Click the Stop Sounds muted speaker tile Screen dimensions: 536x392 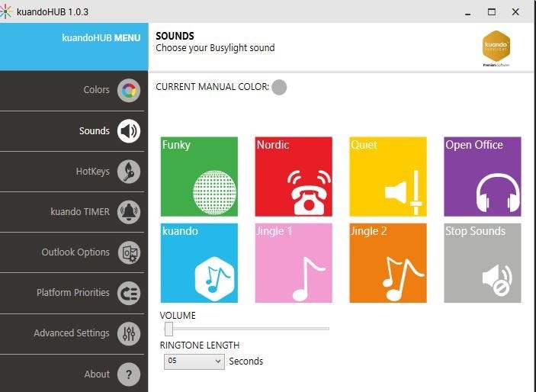[483, 263]
